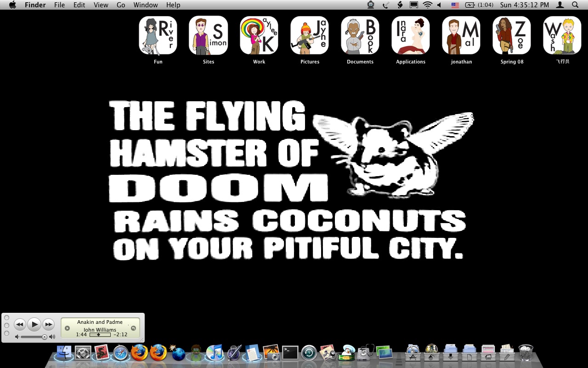Open the File menu
The width and height of the screenshot is (588, 368).
click(59, 5)
